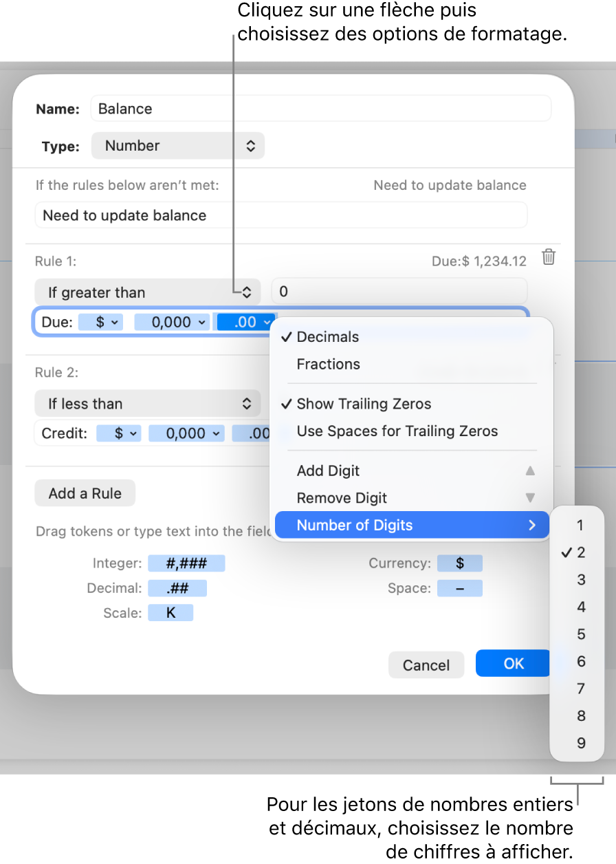Click the Space token

[460, 588]
